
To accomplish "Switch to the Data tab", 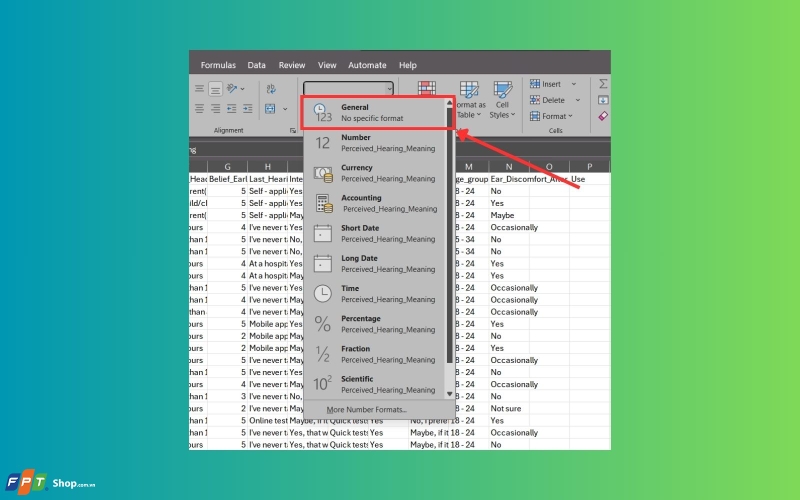I will tap(256, 65).
